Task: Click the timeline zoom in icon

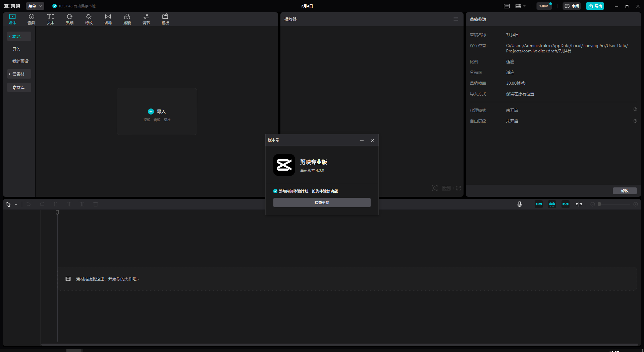Action: 636,204
